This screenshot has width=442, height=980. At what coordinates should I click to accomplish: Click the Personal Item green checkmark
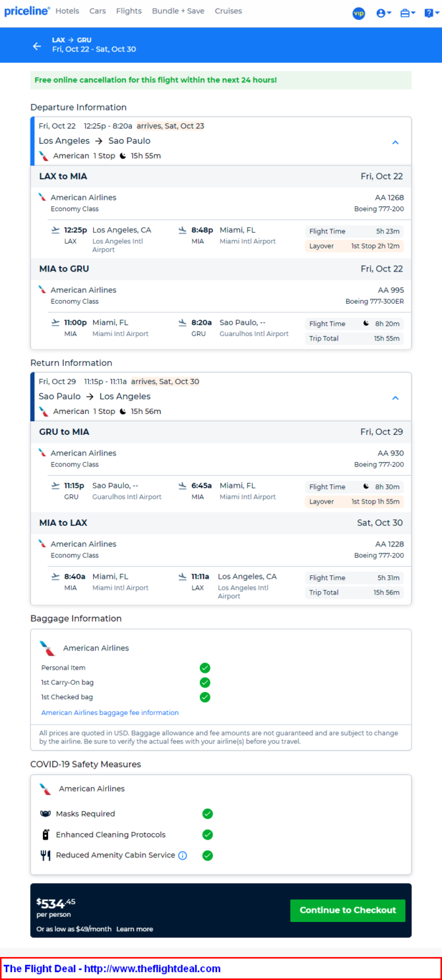pyautogui.click(x=205, y=668)
